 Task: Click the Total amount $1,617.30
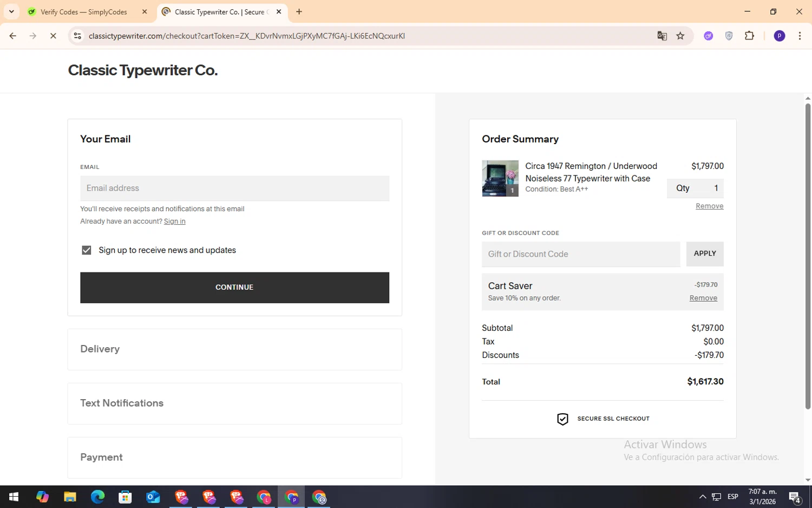[705, 381]
